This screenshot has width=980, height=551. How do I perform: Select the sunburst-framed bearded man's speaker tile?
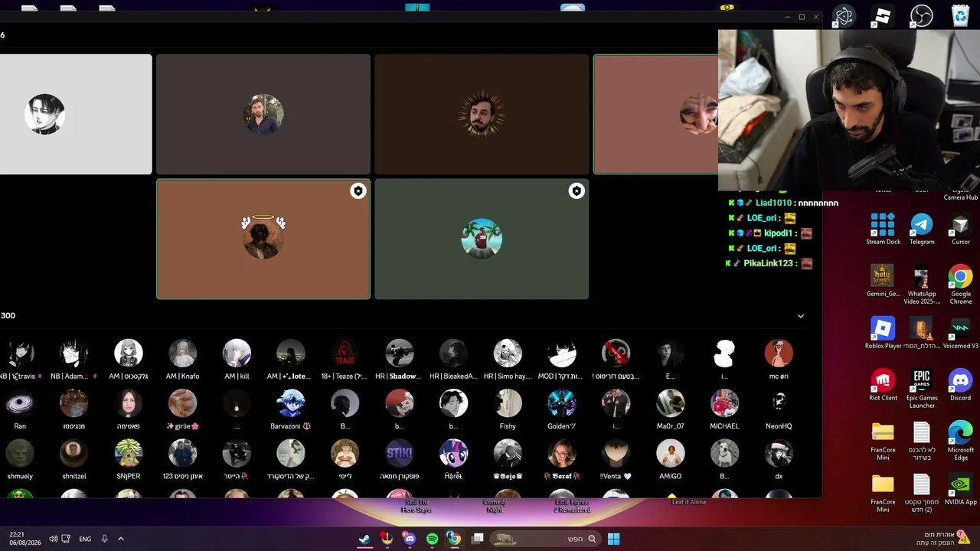coord(482,114)
